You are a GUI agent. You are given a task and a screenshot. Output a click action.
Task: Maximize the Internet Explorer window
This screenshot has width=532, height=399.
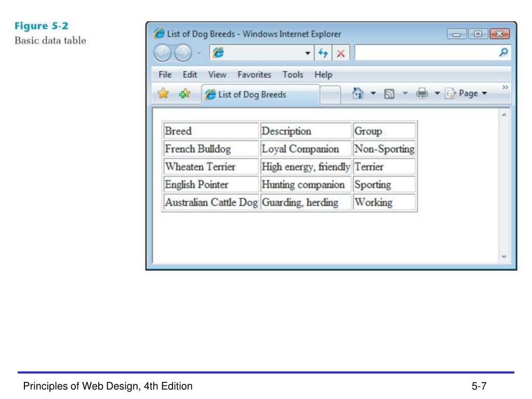pyautogui.click(x=478, y=34)
